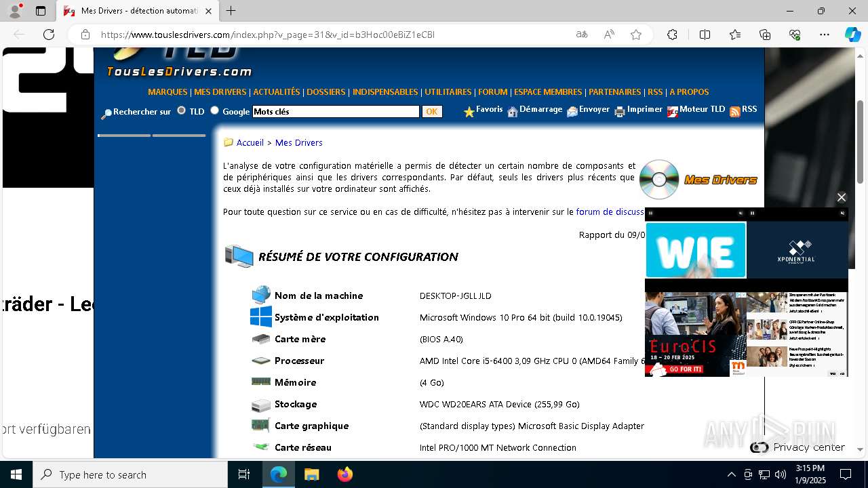Click the Processeur CPU icon
Screen dimensions: 868x488
261,361
